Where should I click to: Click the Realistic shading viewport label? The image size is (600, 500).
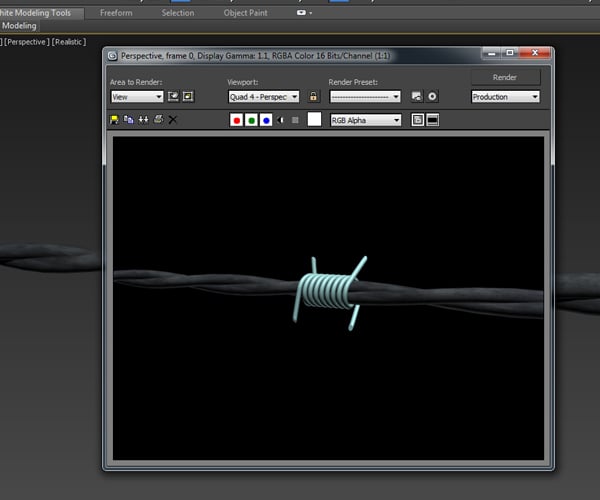click(x=69, y=42)
